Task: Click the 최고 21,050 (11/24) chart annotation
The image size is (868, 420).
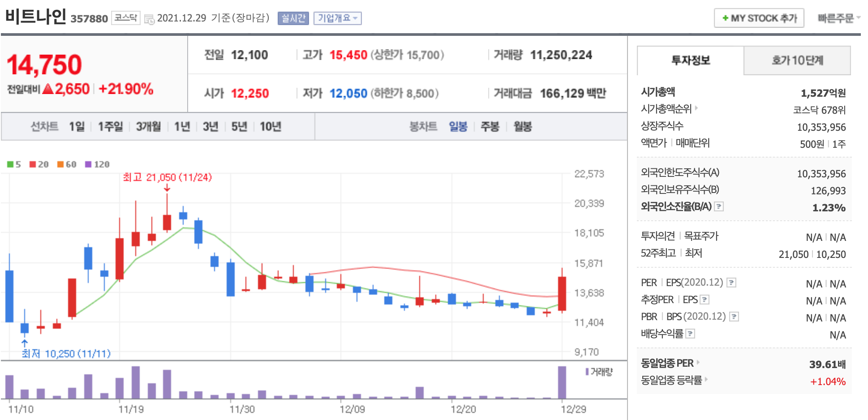Action: coord(167,177)
